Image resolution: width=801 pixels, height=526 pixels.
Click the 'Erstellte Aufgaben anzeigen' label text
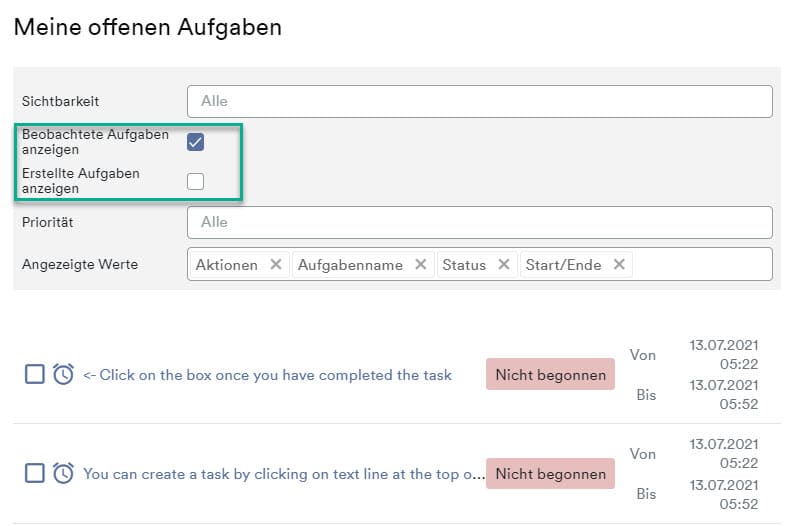pyautogui.click(x=81, y=181)
